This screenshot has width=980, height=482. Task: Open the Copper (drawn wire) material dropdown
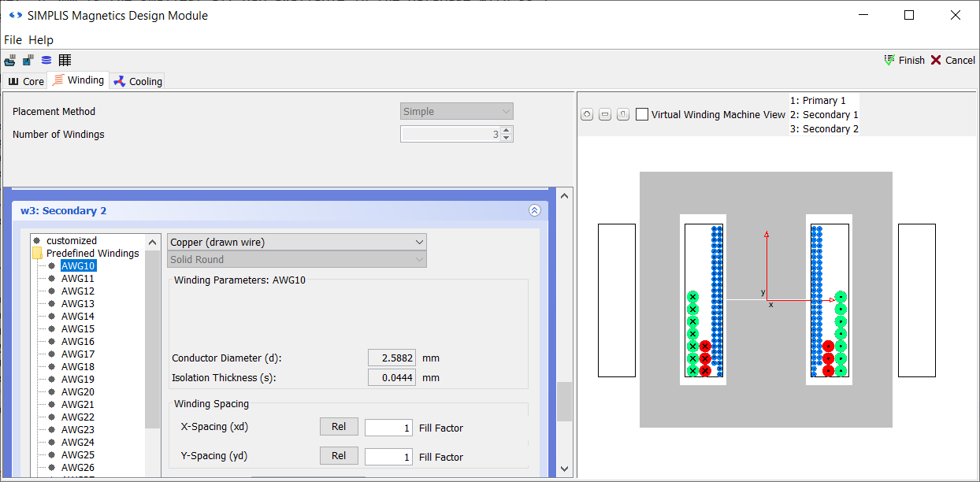(x=297, y=242)
